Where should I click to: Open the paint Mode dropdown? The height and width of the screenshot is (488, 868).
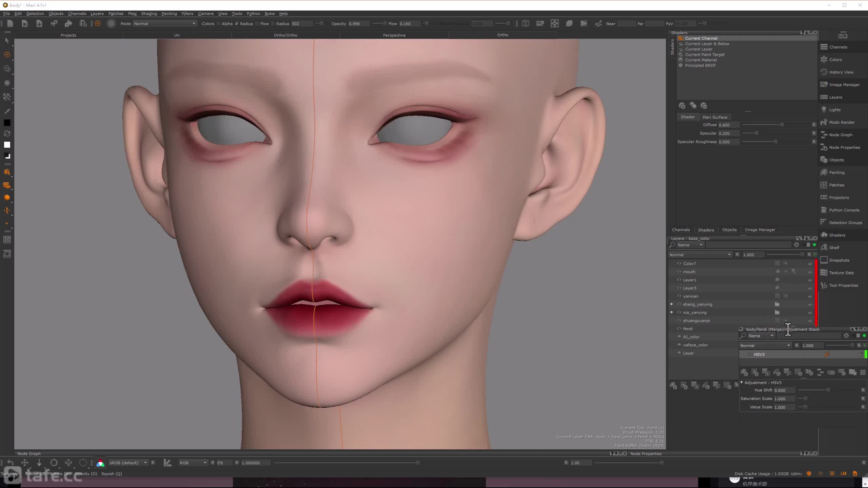click(165, 24)
